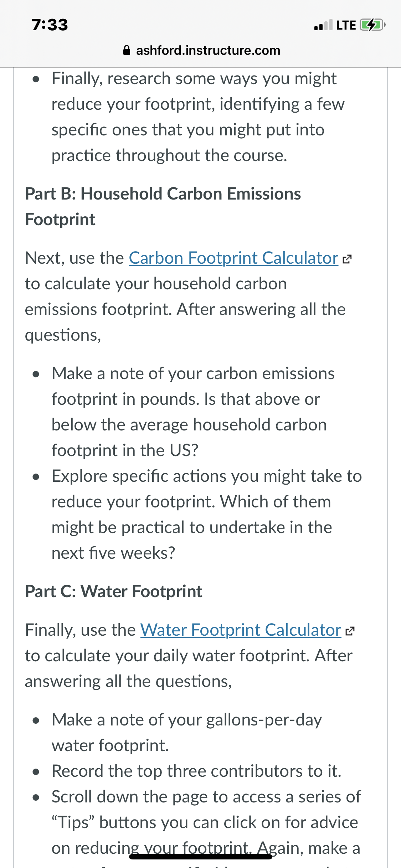Tap the cellular signal strength icon
This screenshot has width=401, height=868.
point(323,25)
